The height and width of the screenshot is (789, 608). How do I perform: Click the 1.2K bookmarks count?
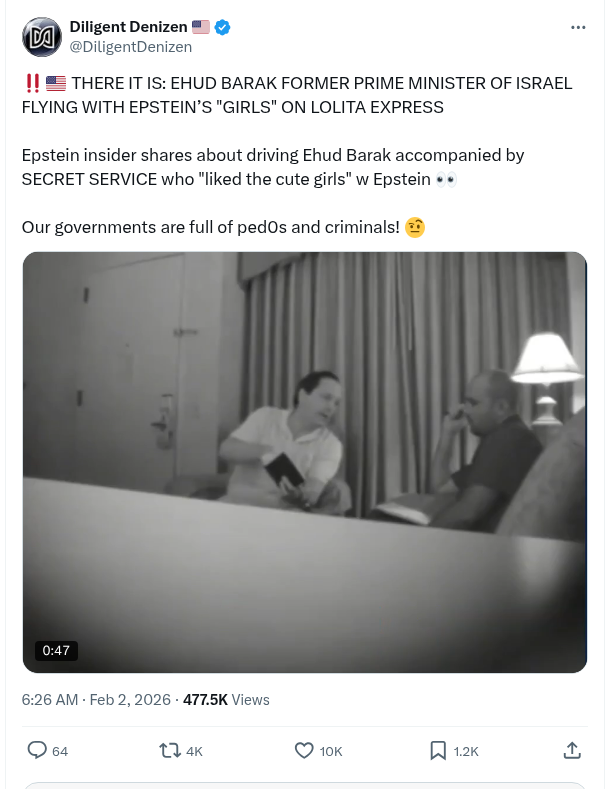tap(466, 751)
